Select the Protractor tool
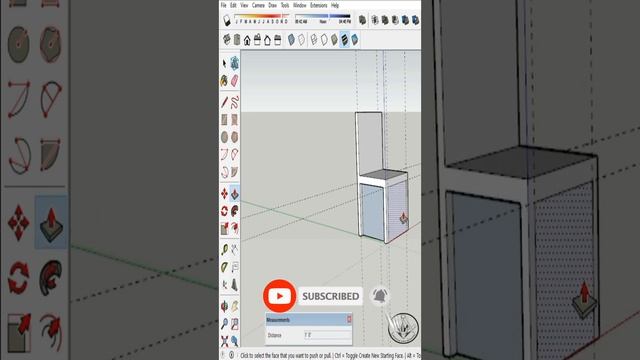Screen dimensions: 640x360 coord(224,267)
